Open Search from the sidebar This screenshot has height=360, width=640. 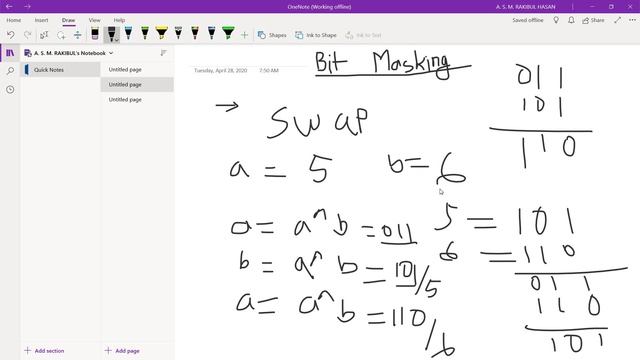tap(10, 71)
